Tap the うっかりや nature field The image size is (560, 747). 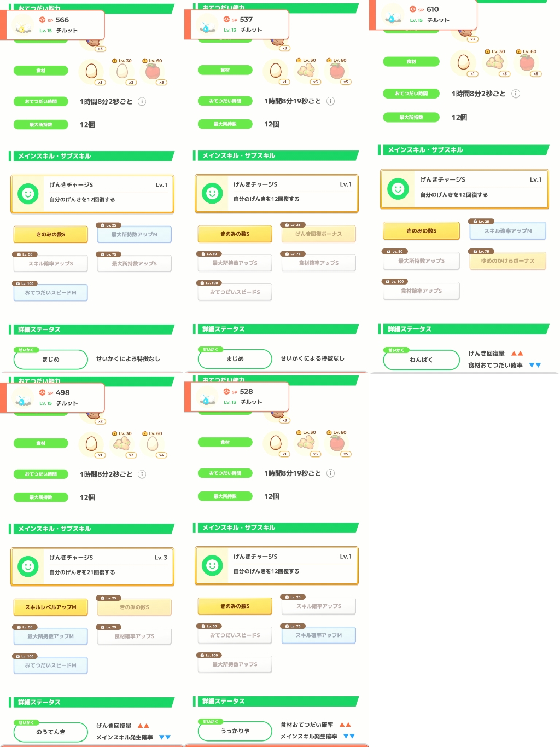point(235,731)
